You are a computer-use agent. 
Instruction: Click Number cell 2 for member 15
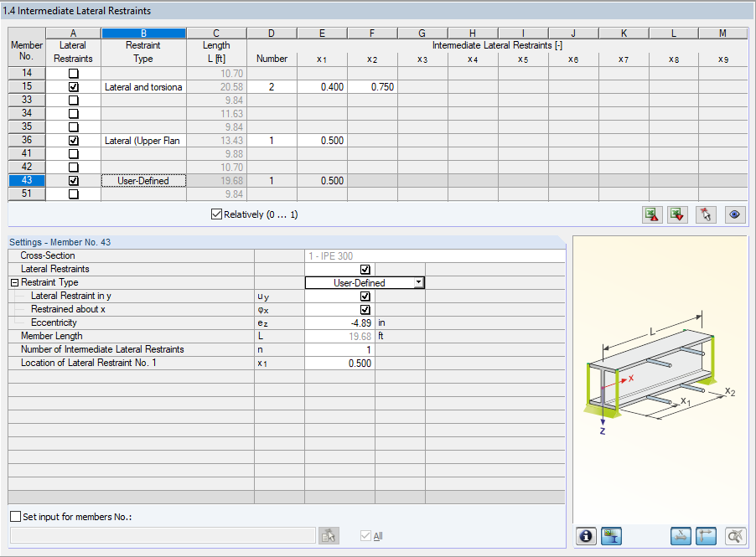click(272, 87)
